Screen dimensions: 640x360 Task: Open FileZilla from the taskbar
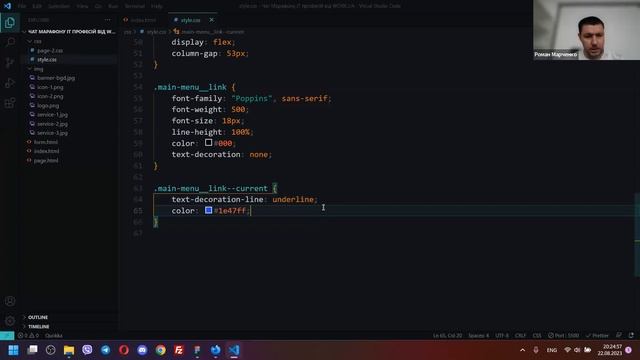[x=179, y=350]
